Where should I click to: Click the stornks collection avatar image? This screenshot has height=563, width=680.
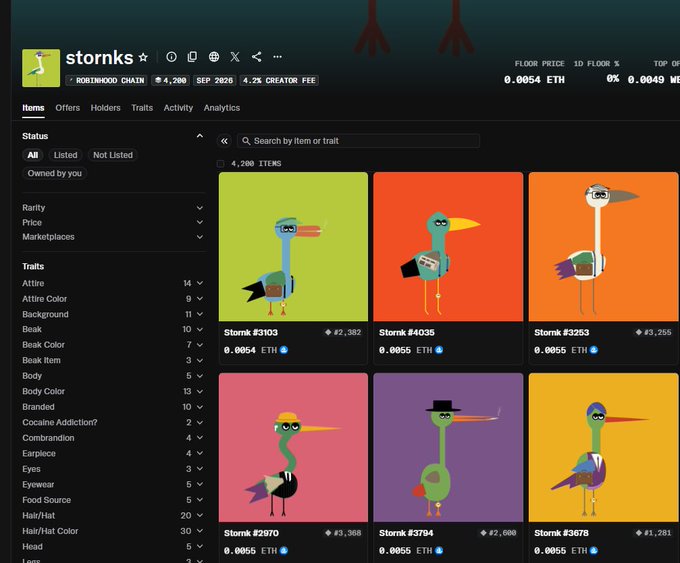tap(41, 68)
